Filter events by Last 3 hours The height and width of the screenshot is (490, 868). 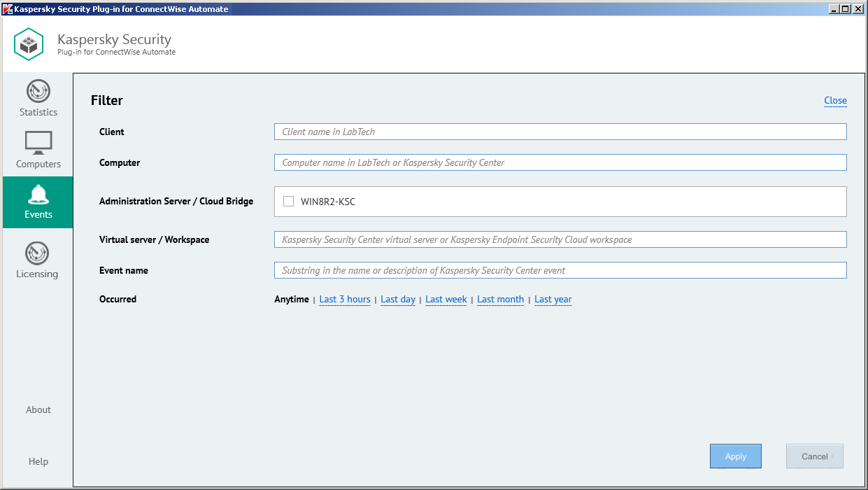pos(345,300)
